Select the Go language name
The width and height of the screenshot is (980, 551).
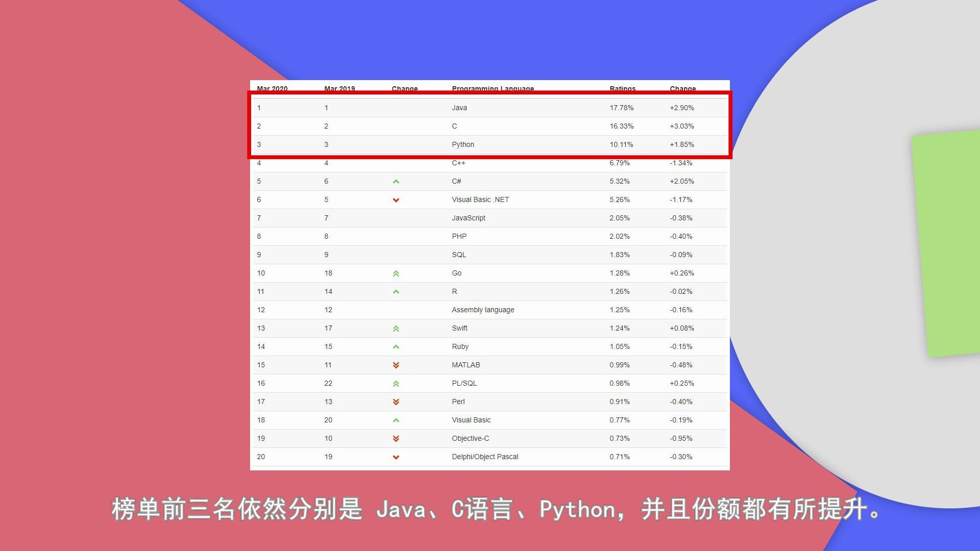(457, 273)
